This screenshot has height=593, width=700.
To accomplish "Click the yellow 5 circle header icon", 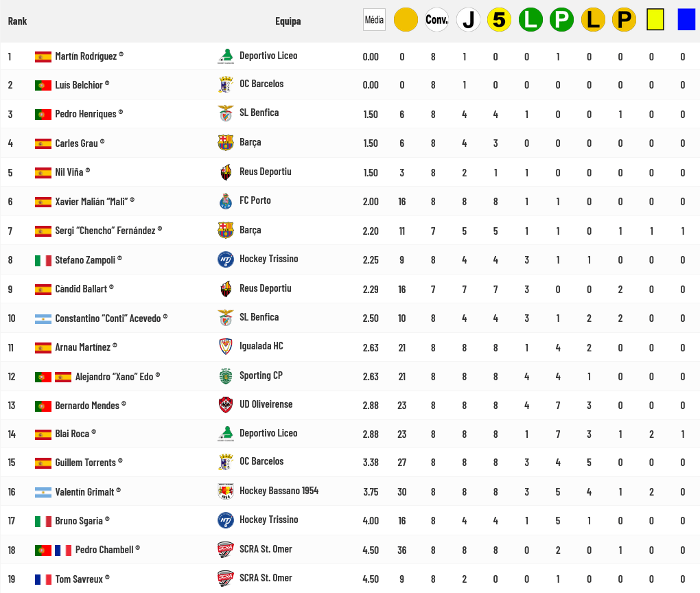I will pyautogui.click(x=499, y=20).
